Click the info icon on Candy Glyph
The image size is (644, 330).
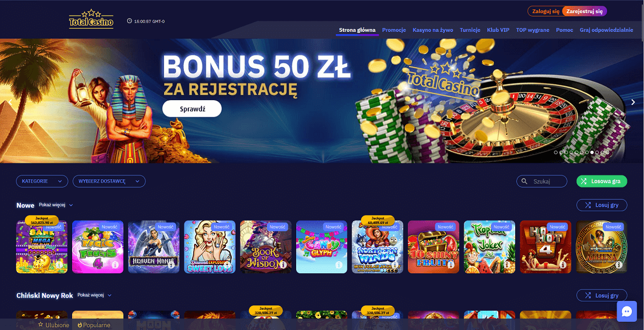[339, 265]
